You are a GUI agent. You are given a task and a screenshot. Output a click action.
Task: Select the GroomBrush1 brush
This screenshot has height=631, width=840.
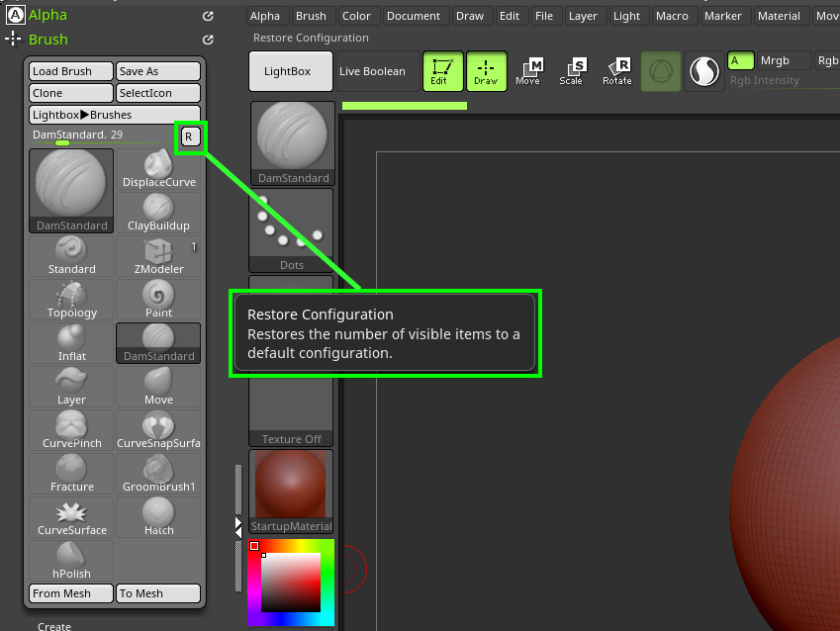[158, 473]
